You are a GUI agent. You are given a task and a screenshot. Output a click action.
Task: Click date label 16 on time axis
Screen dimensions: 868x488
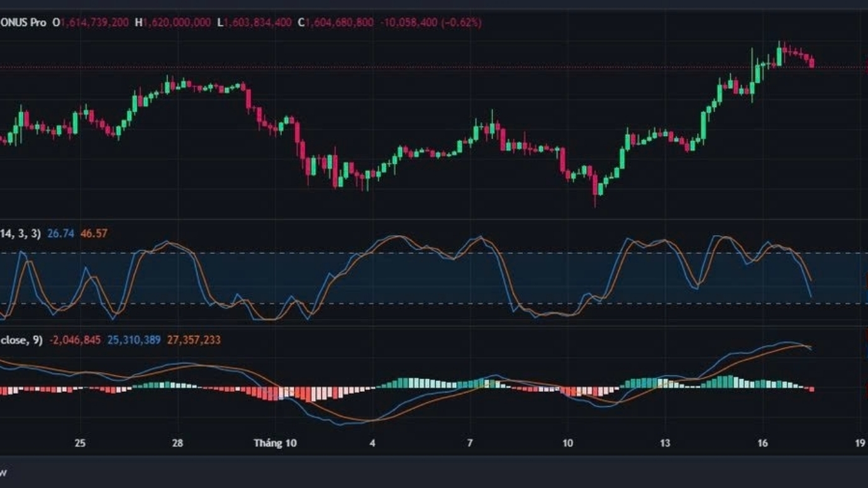pyautogui.click(x=762, y=443)
